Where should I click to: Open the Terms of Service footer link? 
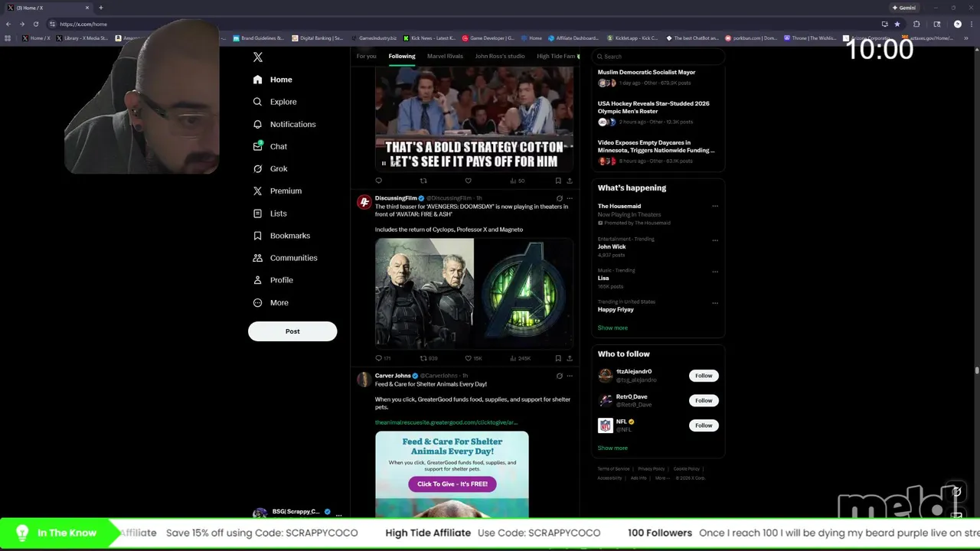613,468
